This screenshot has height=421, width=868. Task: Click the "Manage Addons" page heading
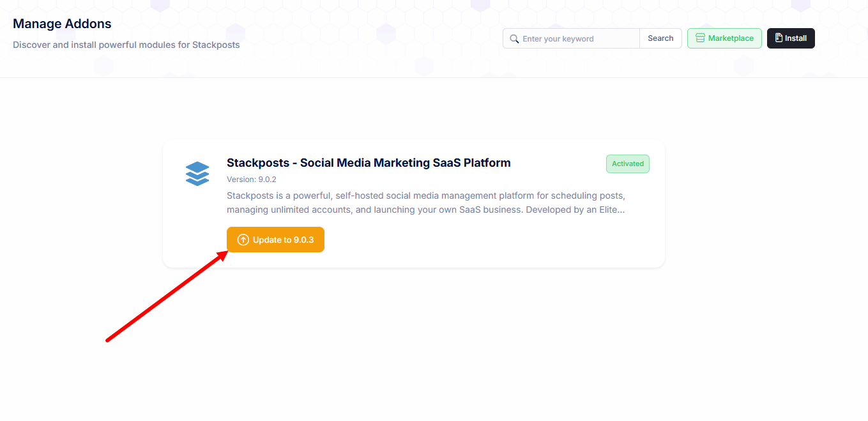point(62,24)
